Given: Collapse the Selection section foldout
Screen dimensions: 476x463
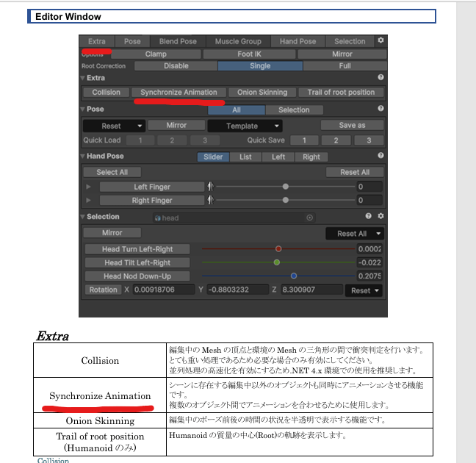Looking at the screenshot, I should point(82,217).
